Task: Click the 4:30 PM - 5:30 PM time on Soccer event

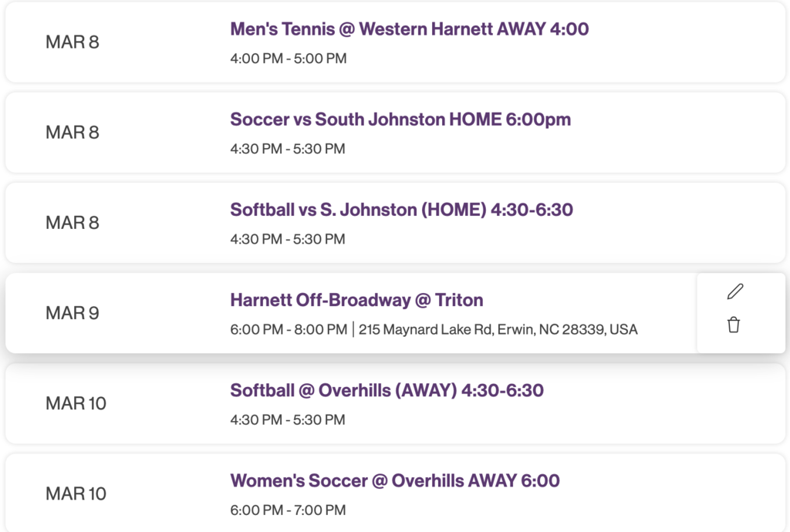Action: click(288, 148)
